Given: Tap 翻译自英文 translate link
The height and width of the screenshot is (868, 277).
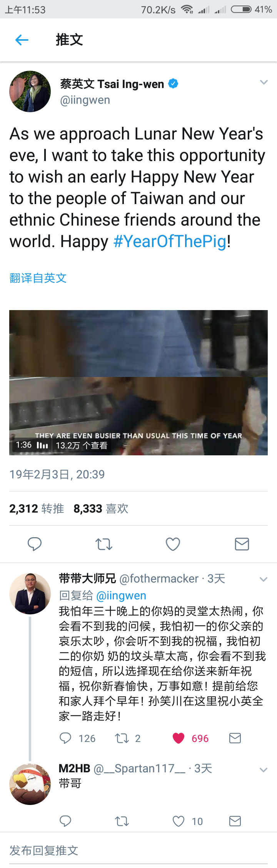Looking at the screenshot, I should (38, 278).
